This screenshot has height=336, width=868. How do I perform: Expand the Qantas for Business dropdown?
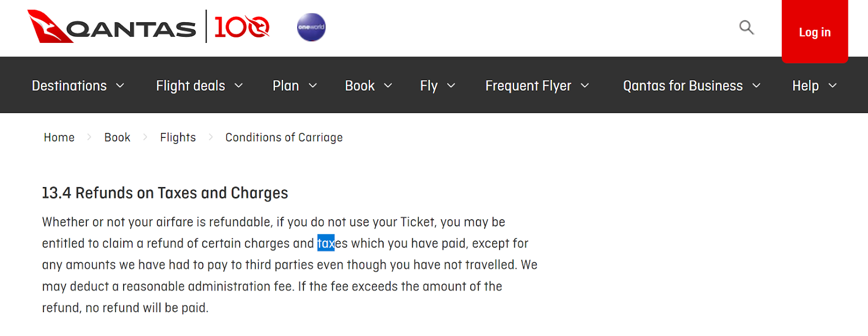[690, 85]
